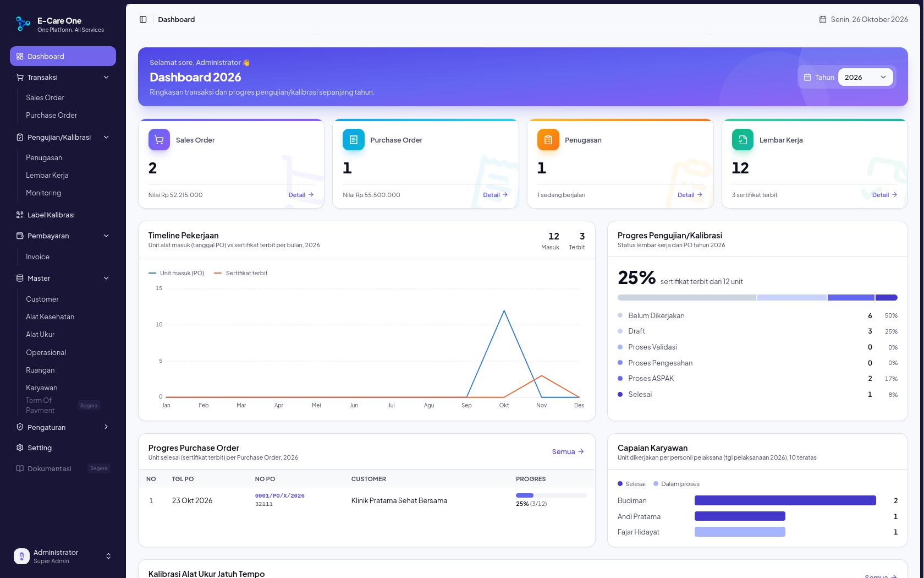Open Detail link on Purchase Order card
This screenshot has height=578, width=924.
496,195
